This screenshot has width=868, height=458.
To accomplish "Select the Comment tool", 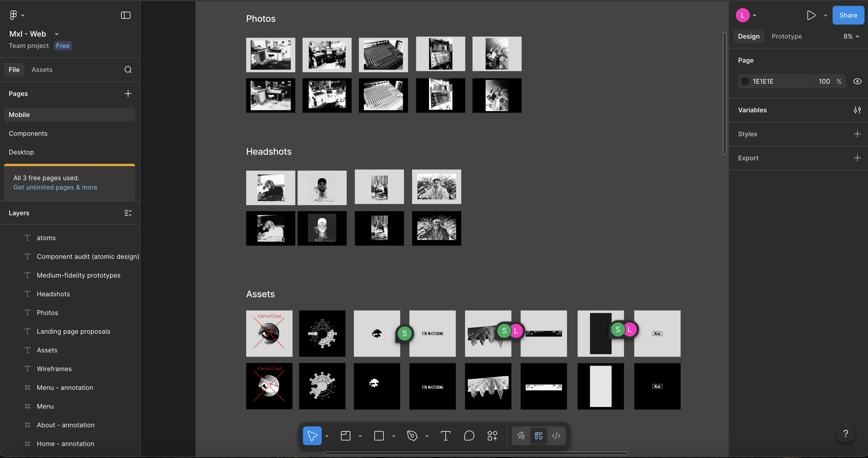I will tap(469, 436).
